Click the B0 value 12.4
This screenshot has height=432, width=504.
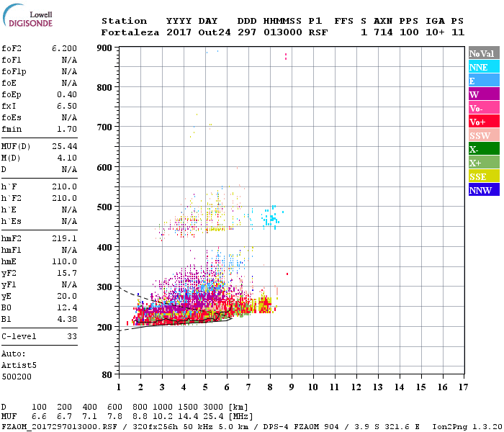(x=67, y=307)
